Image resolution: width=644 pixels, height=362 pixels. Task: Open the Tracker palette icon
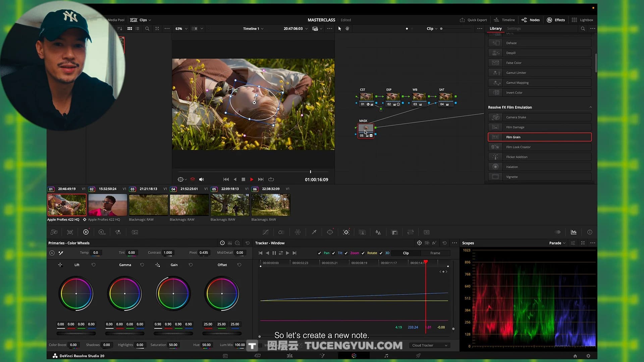[346, 232]
